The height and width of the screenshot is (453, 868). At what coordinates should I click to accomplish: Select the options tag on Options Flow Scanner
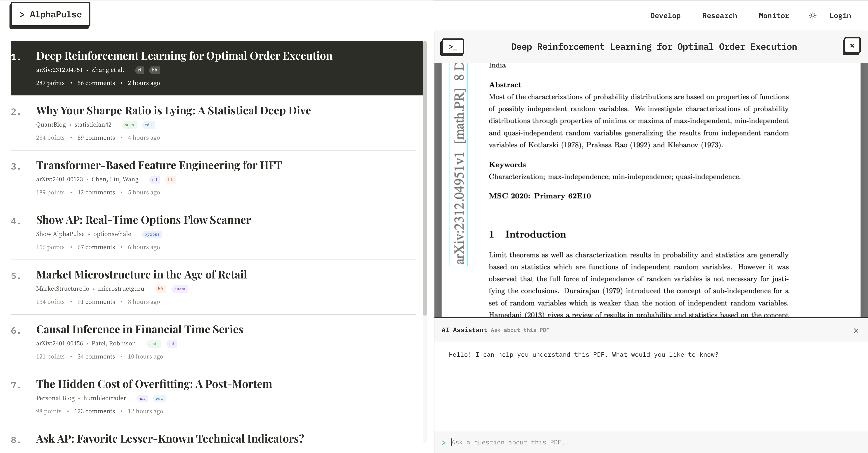(152, 234)
